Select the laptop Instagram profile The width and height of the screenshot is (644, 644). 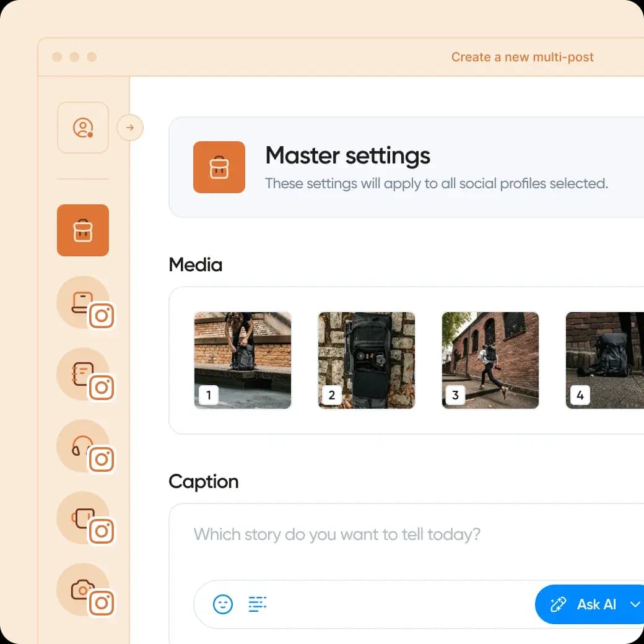(x=83, y=302)
